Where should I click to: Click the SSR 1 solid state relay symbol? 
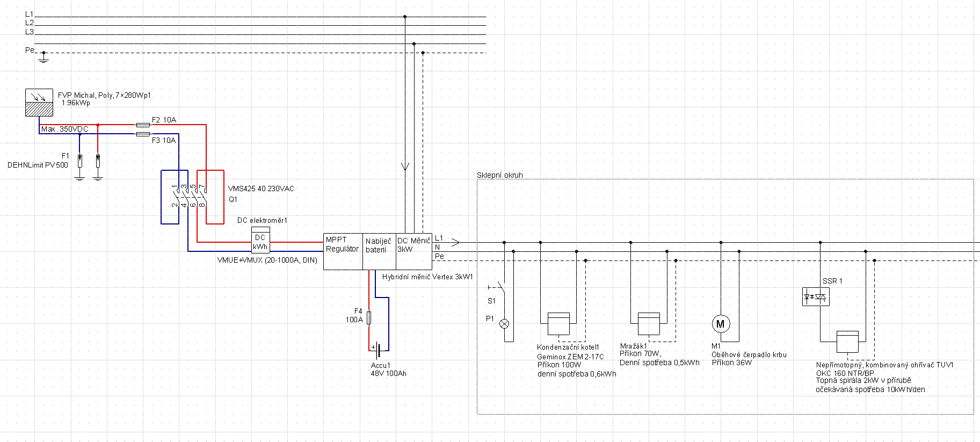click(816, 296)
